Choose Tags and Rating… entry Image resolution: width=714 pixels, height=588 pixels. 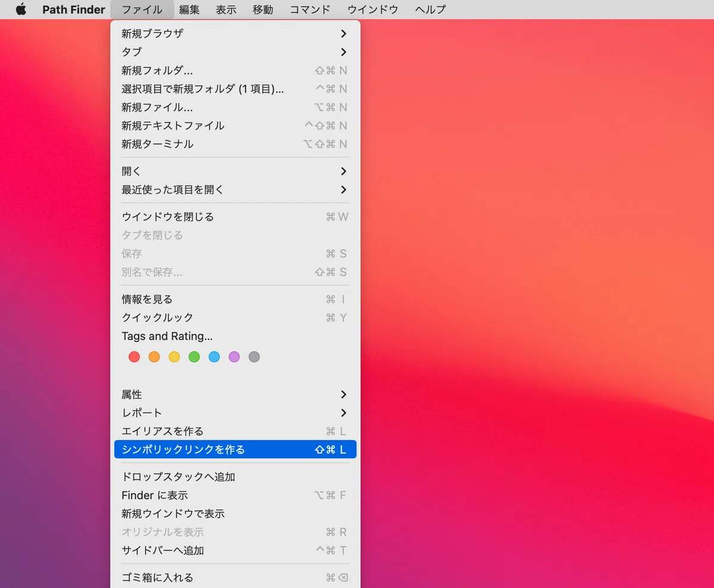235,336
